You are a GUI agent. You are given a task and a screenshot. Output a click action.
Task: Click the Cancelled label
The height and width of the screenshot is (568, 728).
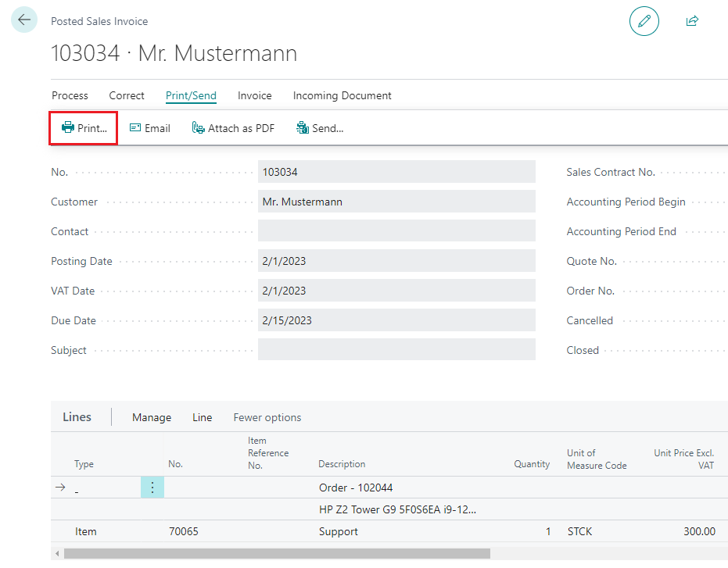[x=590, y=320]
